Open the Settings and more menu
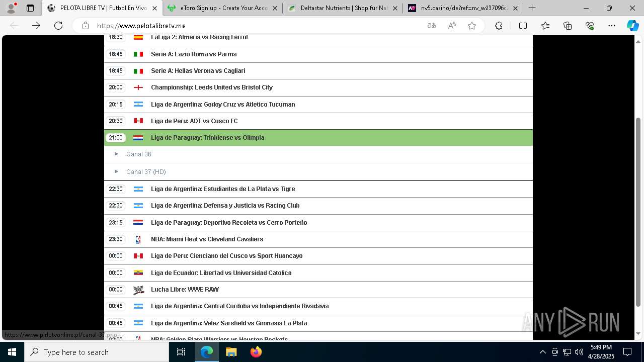This screenshot has width=644, height=362. (x=612, y=26)
